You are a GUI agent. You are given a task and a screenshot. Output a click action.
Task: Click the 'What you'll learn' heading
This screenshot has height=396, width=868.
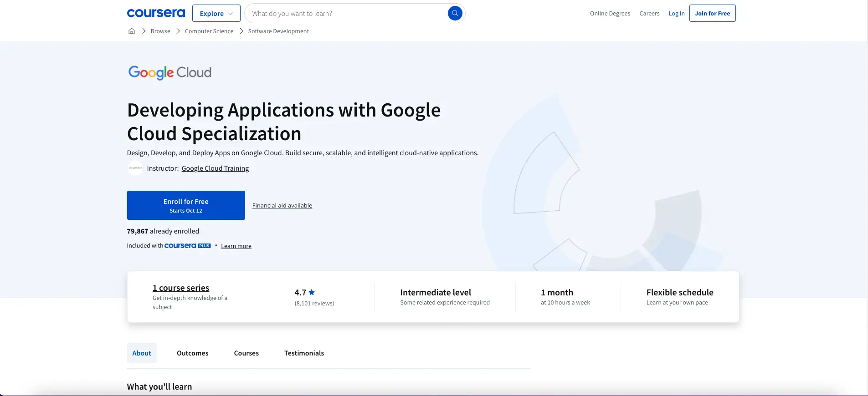159,386
